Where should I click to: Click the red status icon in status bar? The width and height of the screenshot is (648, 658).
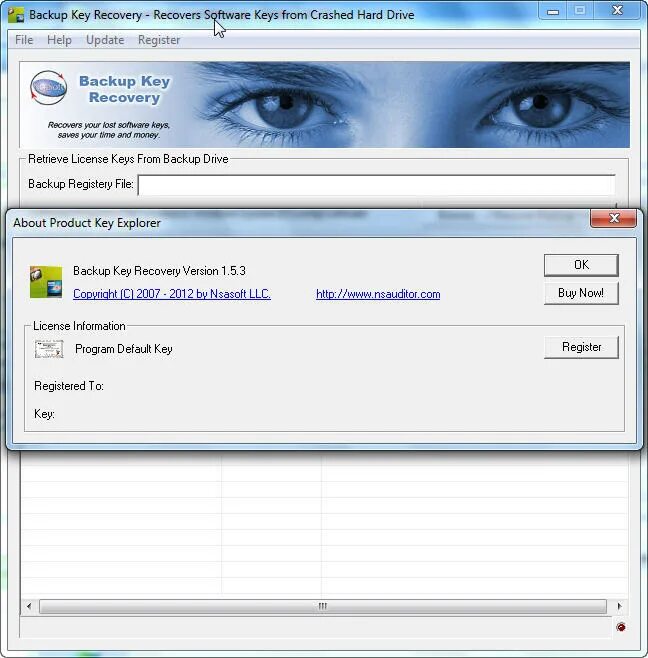point(621,627)
